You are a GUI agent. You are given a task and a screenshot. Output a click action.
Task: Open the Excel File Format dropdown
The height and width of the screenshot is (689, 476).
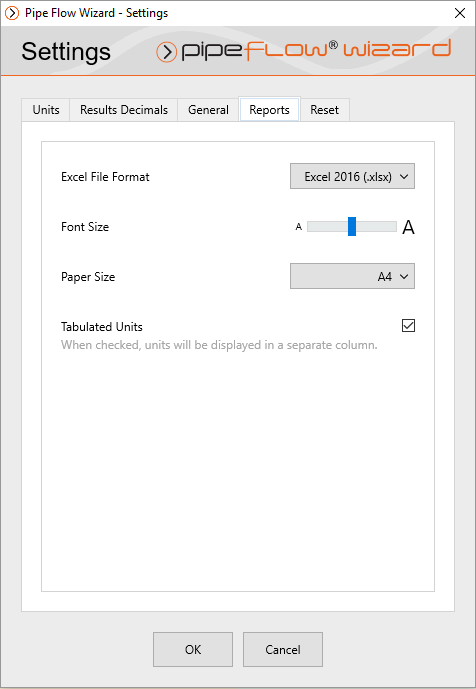pos(352,177)
